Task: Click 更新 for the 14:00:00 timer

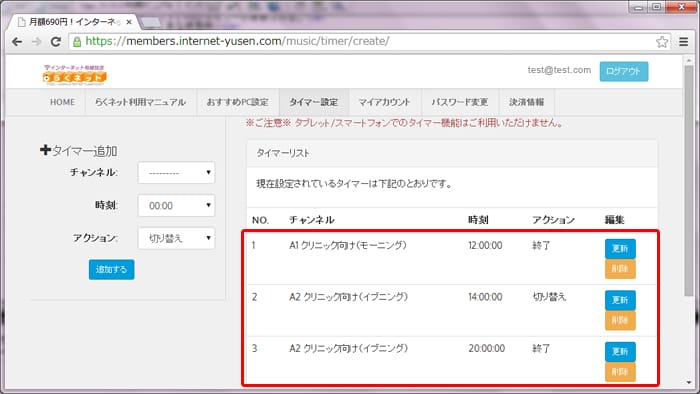Action: 620,300
